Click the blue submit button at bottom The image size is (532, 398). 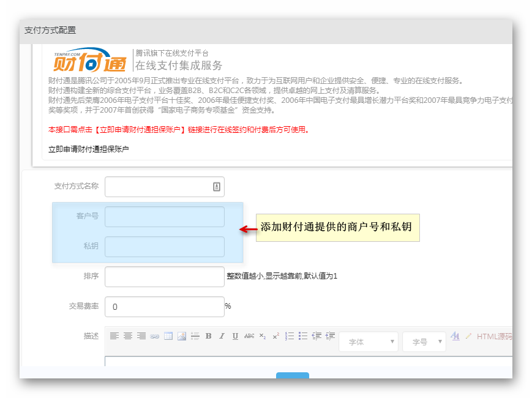coord(293,375)
